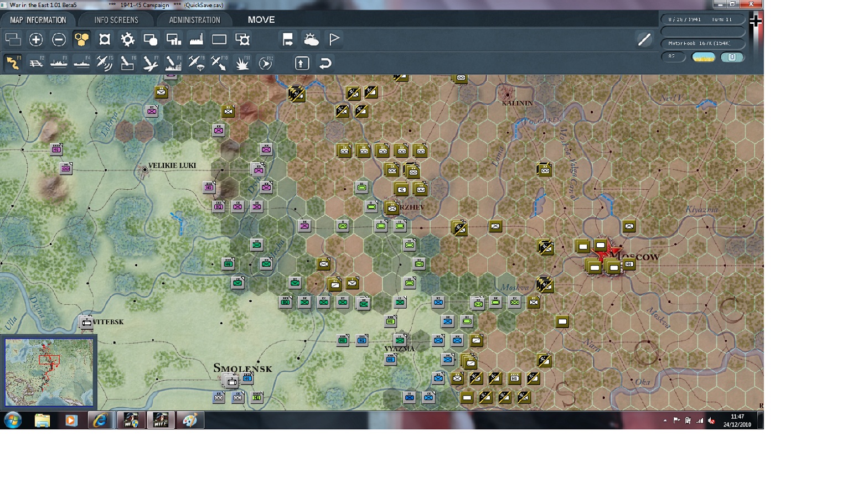This screenshot has width=868, height=488.
Task: Click the rectangle-with-circle toolbar icon
Action: click(151, 39)
